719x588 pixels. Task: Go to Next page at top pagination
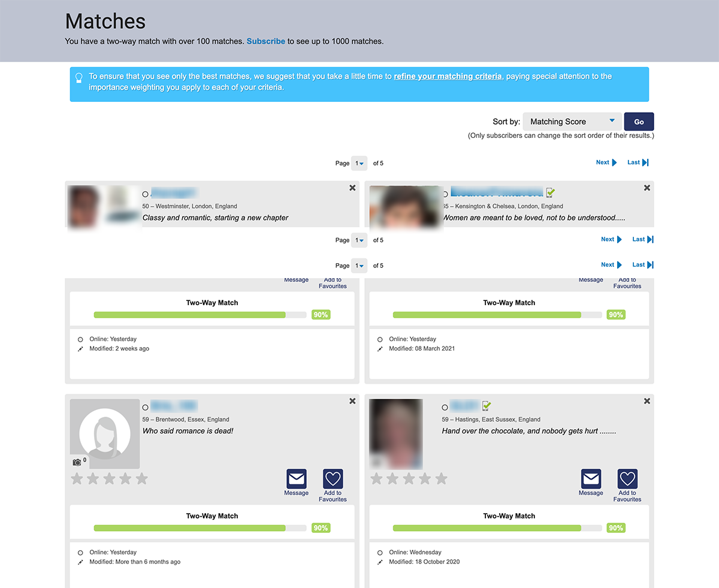coord(606,162)
